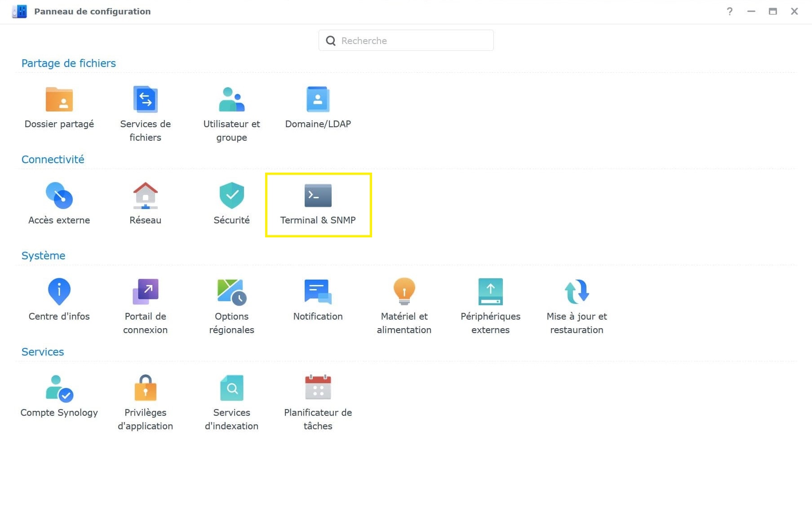Open Notification settings
This screenshot has height=521, width=812.
(318, 292)
